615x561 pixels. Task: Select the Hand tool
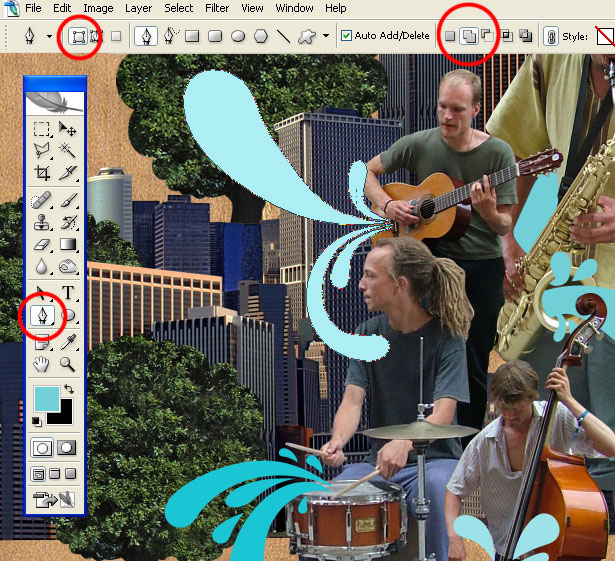click(x=41, y=364)
